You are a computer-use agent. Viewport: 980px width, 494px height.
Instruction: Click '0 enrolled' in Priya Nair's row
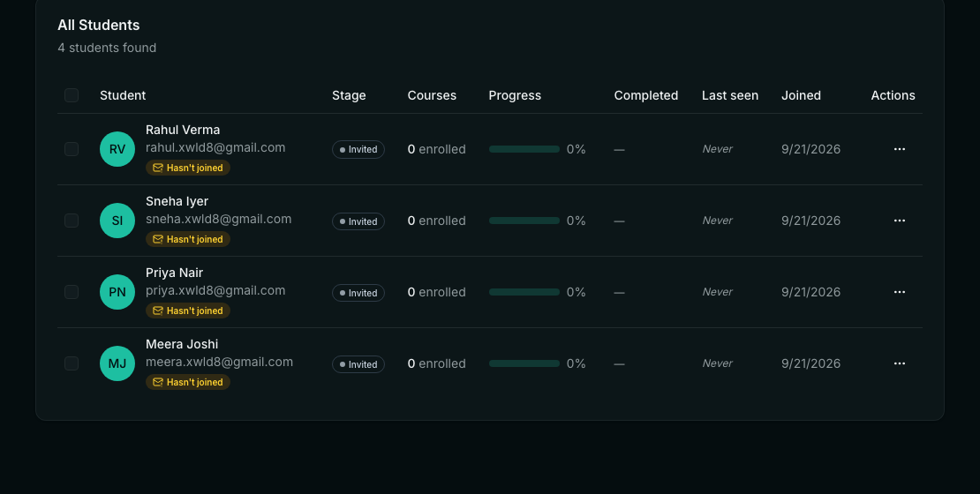point(437,292)
